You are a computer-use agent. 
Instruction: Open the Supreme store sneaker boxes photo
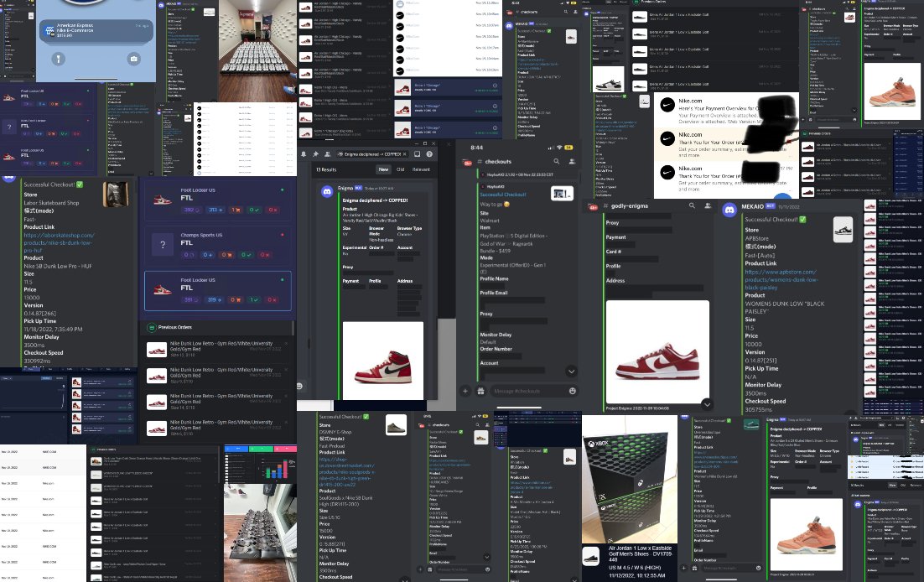tap(257, 50)
